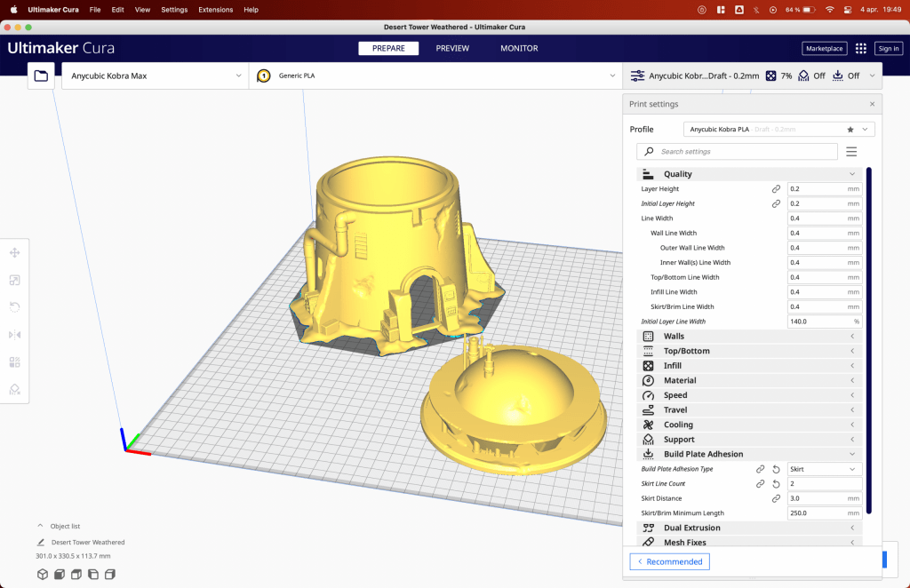
Task: Select the PREPARE stage tab
Action: coord(388,49)
